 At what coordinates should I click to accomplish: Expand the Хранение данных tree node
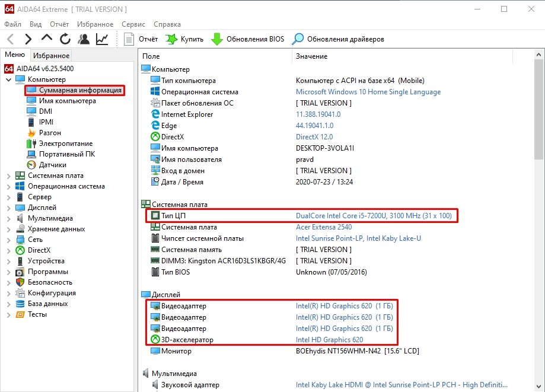[x=9, y=230]
